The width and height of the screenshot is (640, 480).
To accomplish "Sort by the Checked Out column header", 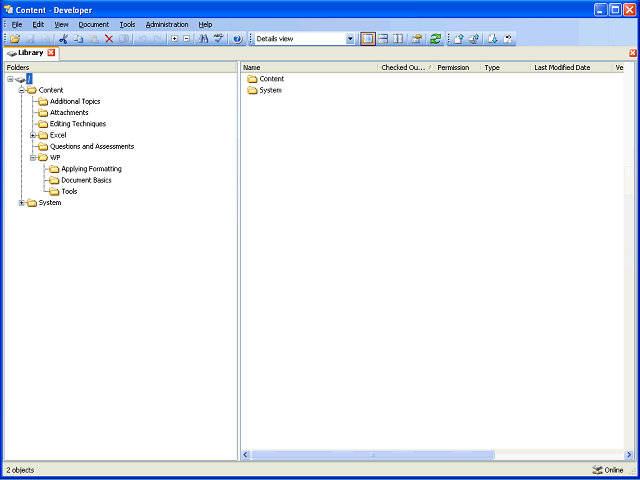I will 406,68.
